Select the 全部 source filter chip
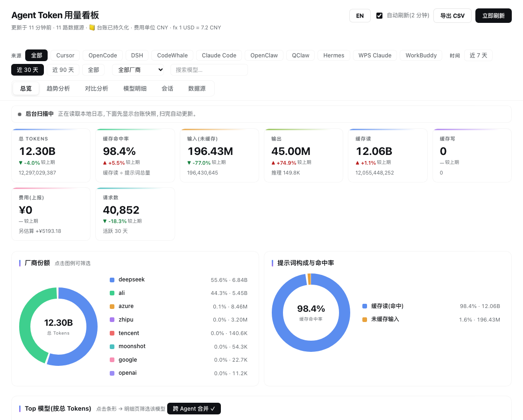 pyautogui.click(x=36, y=56)
